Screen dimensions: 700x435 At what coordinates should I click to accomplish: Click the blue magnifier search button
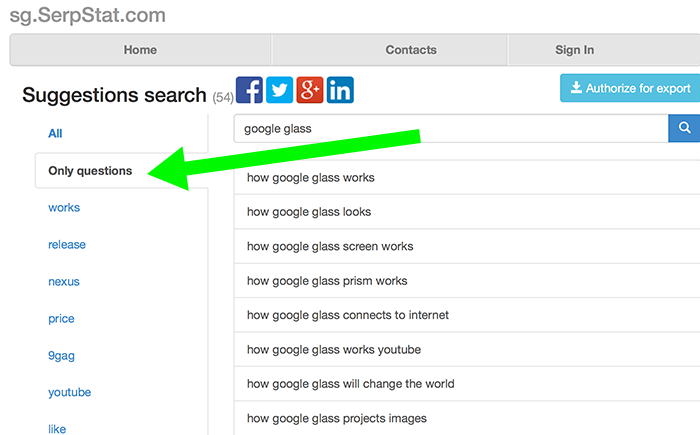pyautogui.click(x=684, y=128)
